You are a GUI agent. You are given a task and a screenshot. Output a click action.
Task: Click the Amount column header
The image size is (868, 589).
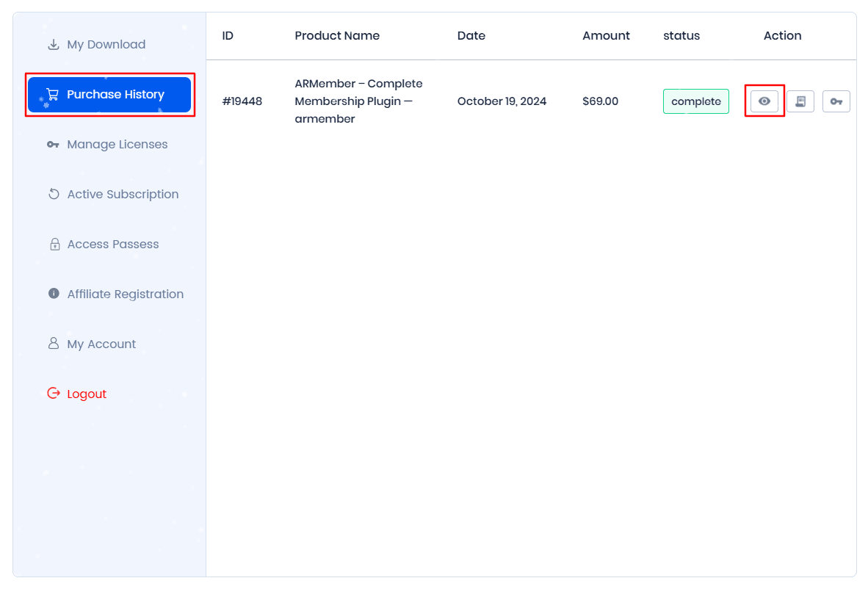tap(606, 35)
